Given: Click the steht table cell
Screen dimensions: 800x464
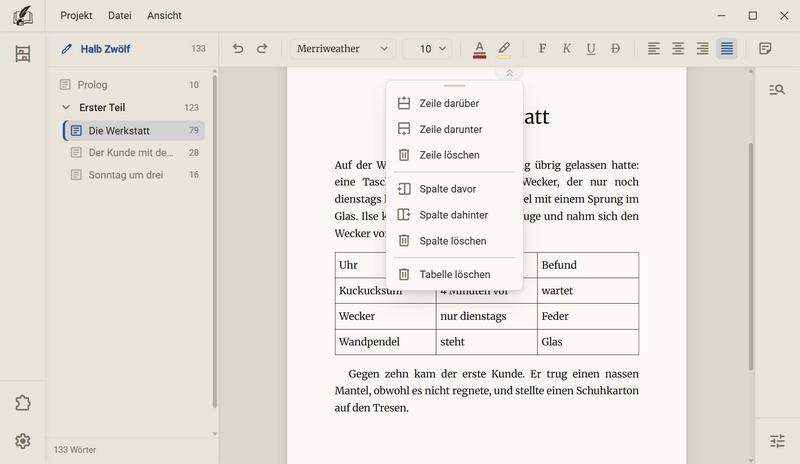Looking at the screenshot, I should (x=487, y=341).
